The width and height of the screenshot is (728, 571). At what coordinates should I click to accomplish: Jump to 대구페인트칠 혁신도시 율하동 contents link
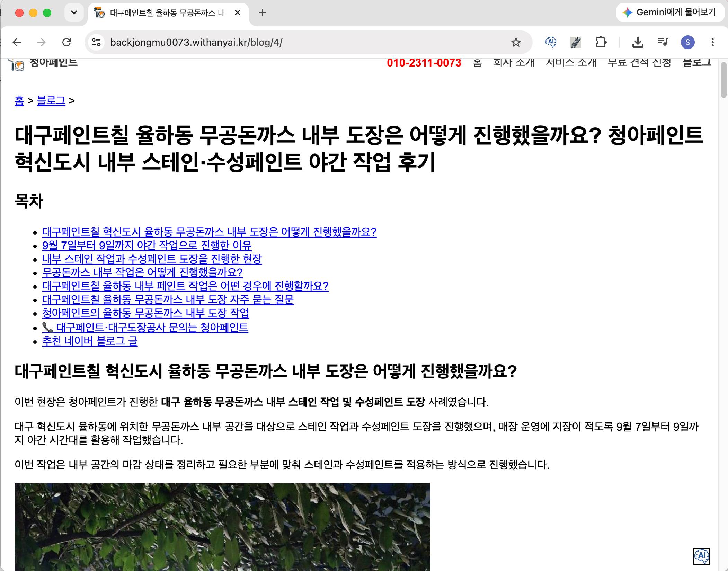click(x=209, y=232)
